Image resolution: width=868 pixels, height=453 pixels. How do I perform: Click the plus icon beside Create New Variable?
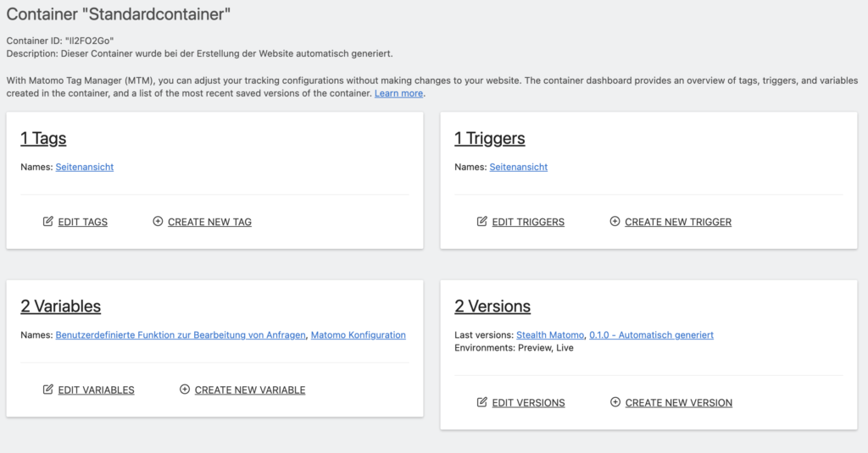pos(185,389)
